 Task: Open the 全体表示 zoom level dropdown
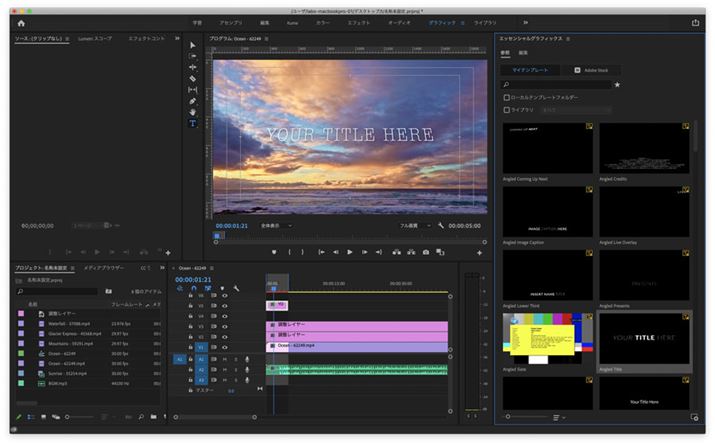[x=275, y=226]
